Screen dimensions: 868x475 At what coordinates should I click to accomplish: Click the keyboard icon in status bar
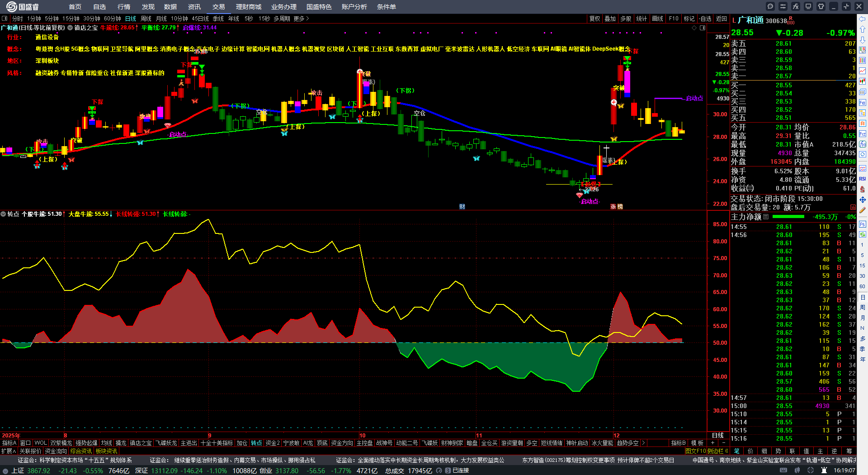[783, 470]
